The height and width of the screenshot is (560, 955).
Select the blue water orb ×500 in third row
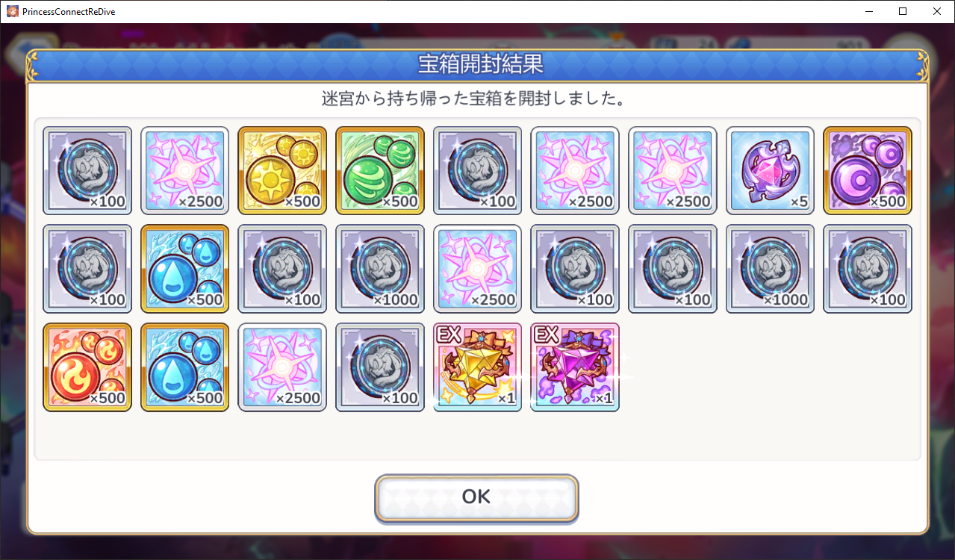(x=185, y=367)
